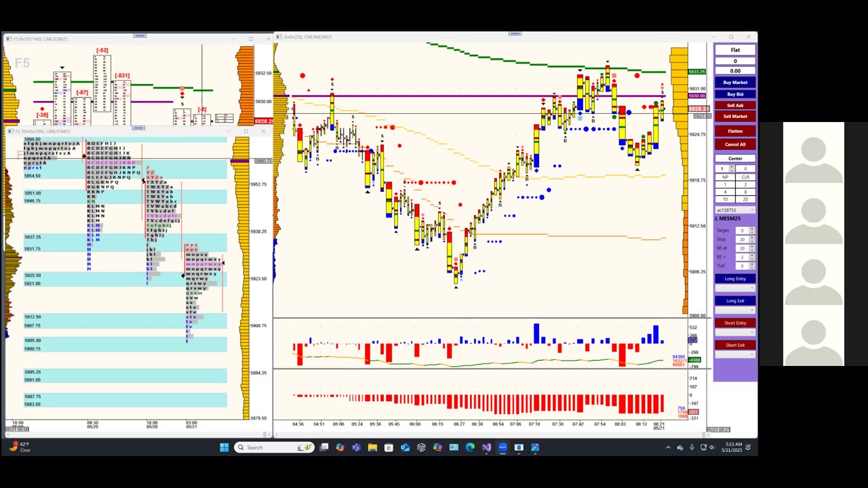Adjust the Stop value stepper
This screenshot has height=488, width=868.
(752, 239)
